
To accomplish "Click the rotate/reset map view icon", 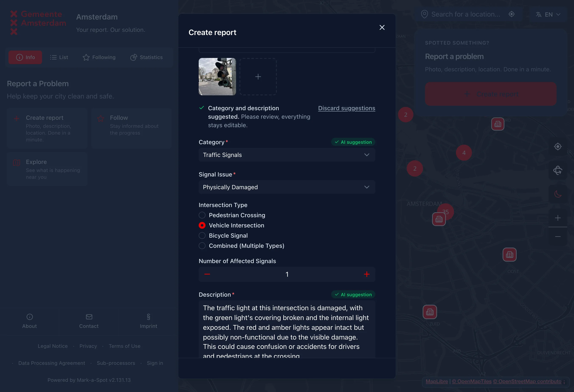I will (x=557, y=170).
